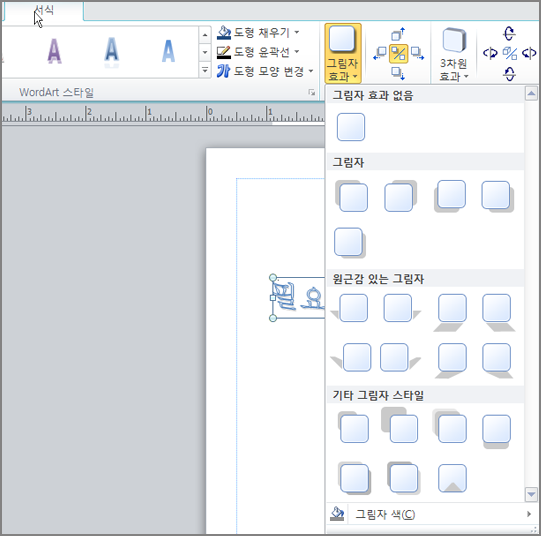Screen dimensions: 541x536
Task: Open 3차원 효과 dropdown
Action: (454, 54)
